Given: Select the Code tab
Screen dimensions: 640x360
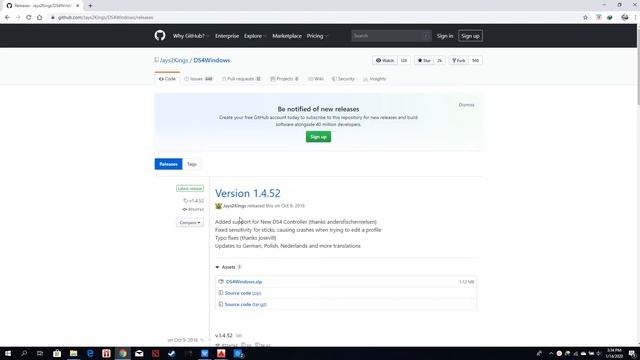Looking at the screenshot, I should 167,79.
